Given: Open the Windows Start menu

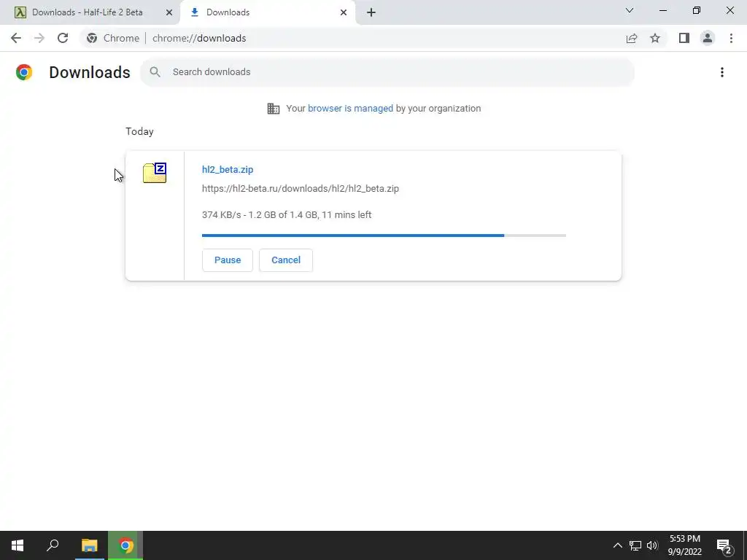Looking at the screenshot, I should [x=18, y=545].
